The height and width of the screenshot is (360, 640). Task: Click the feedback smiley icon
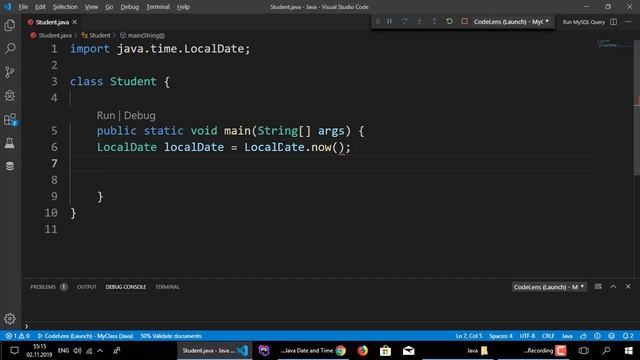coord(611,336)
